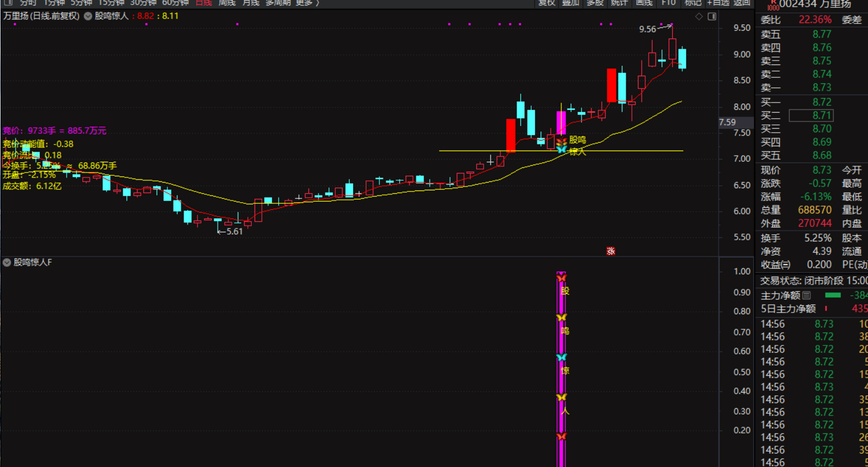Viewport: 868px width, 467px height.
Task: Click the 返回 button
Action: [742, 3]
